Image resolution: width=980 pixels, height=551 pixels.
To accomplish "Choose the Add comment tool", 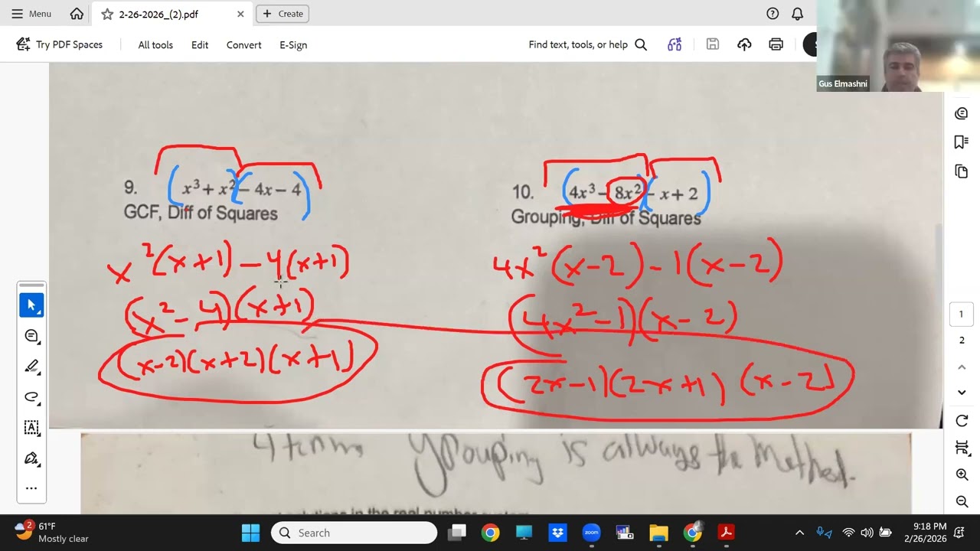I will [x=31, y=336].
